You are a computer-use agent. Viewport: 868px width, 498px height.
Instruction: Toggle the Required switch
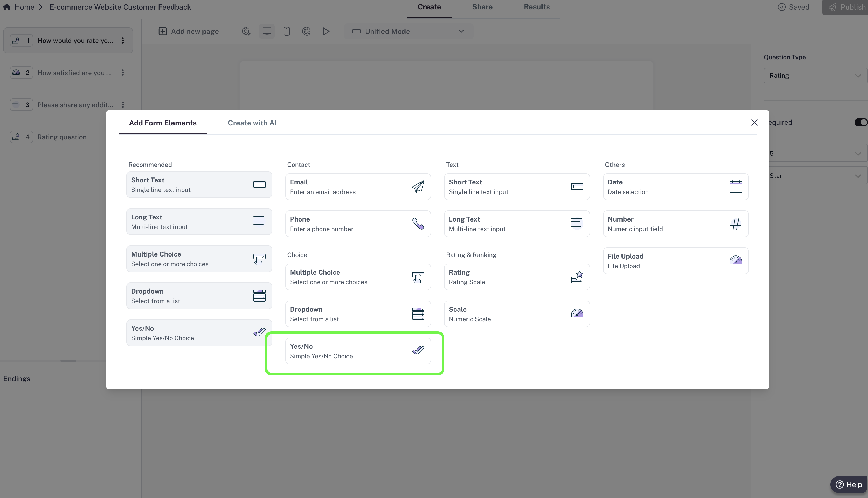[860, 123]
